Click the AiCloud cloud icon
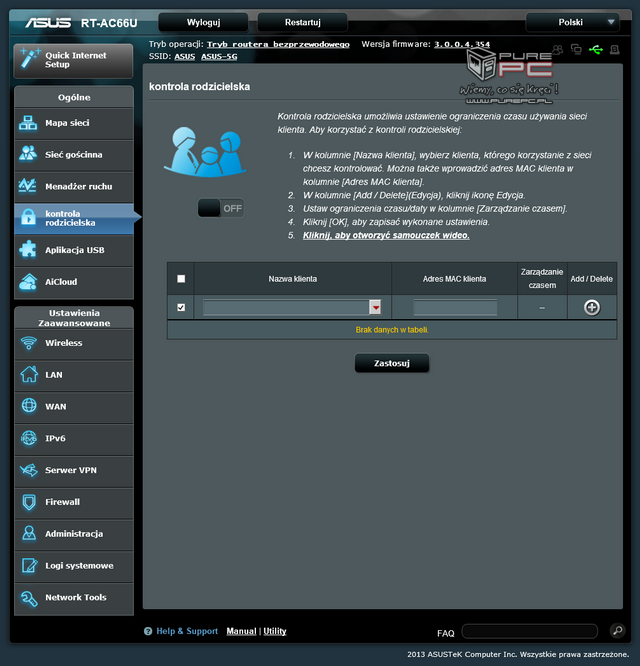 click(x=28, y=282)
